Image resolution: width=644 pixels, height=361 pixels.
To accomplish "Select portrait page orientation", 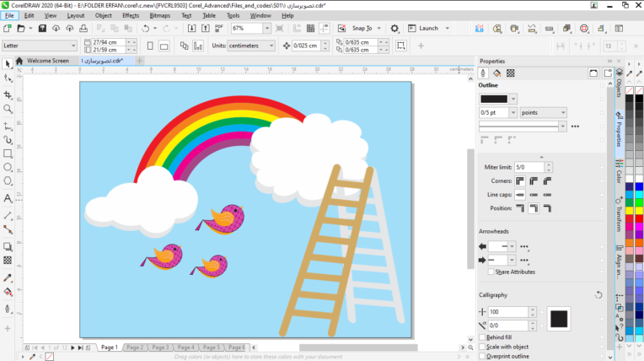I will [x=150, y=46].
